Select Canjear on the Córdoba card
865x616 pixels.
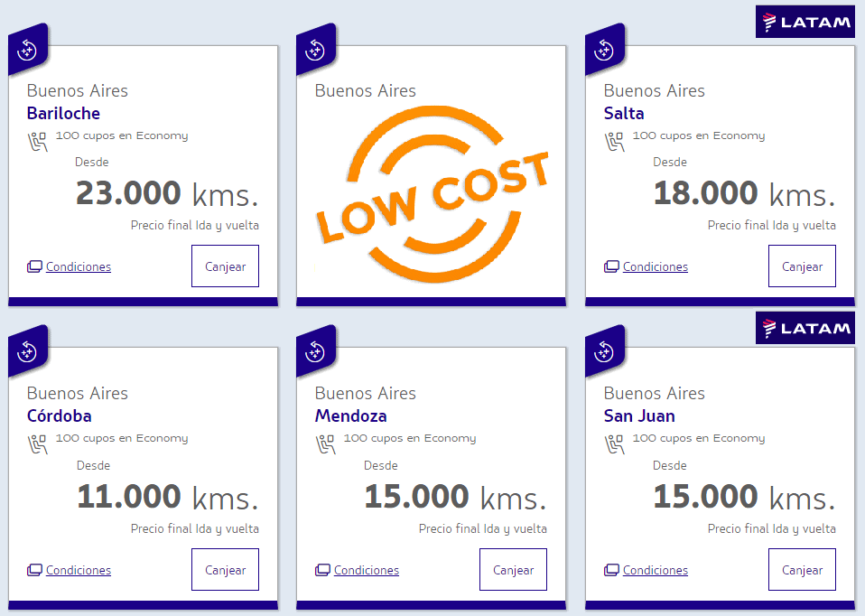[x=225, y=570]
